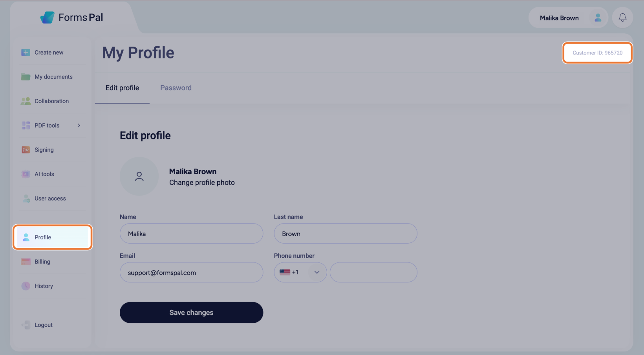
Task: Select the Collaboration people icon
Action: tap(26, 101)
